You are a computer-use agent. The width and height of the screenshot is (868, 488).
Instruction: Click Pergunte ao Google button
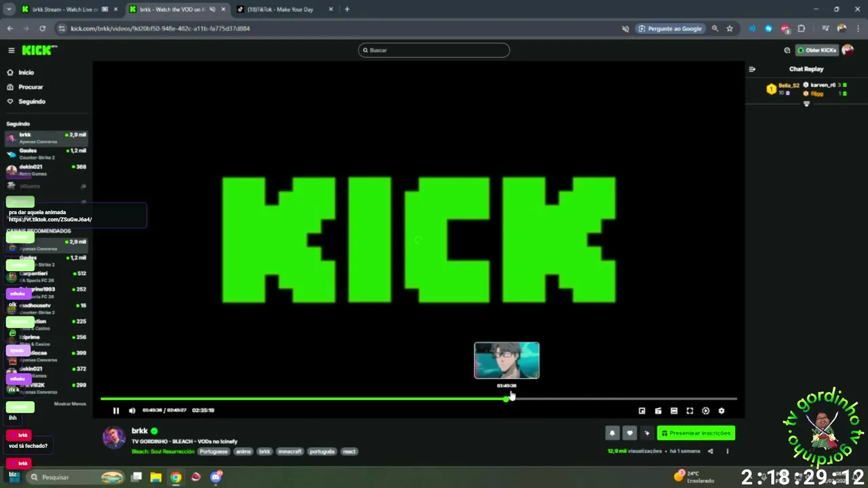(670, 28)
